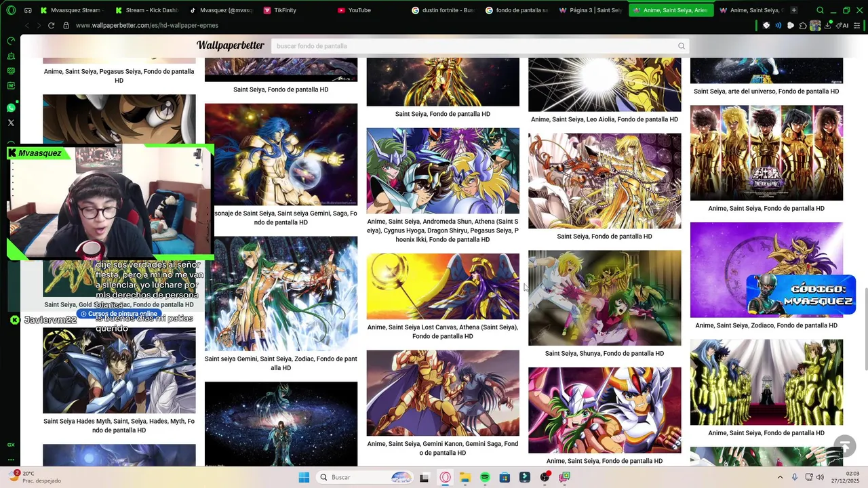Switch to the dustin fortnite search tab

pyautogui.click(x=443, y=10)
